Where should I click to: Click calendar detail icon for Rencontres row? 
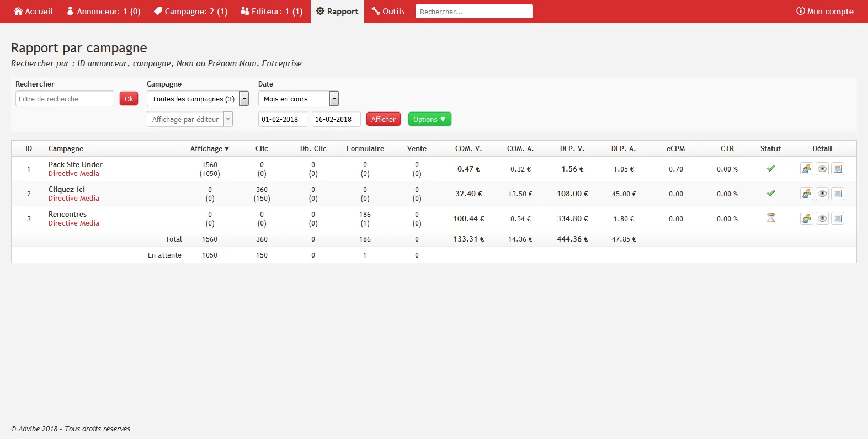[x=838, y=218]
